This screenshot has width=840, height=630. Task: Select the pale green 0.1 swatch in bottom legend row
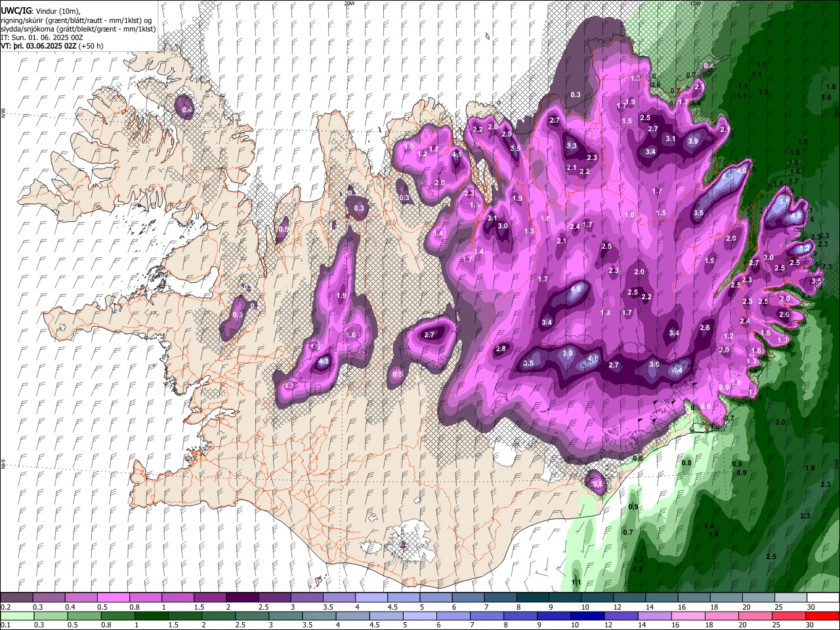(x=17, y=616)
